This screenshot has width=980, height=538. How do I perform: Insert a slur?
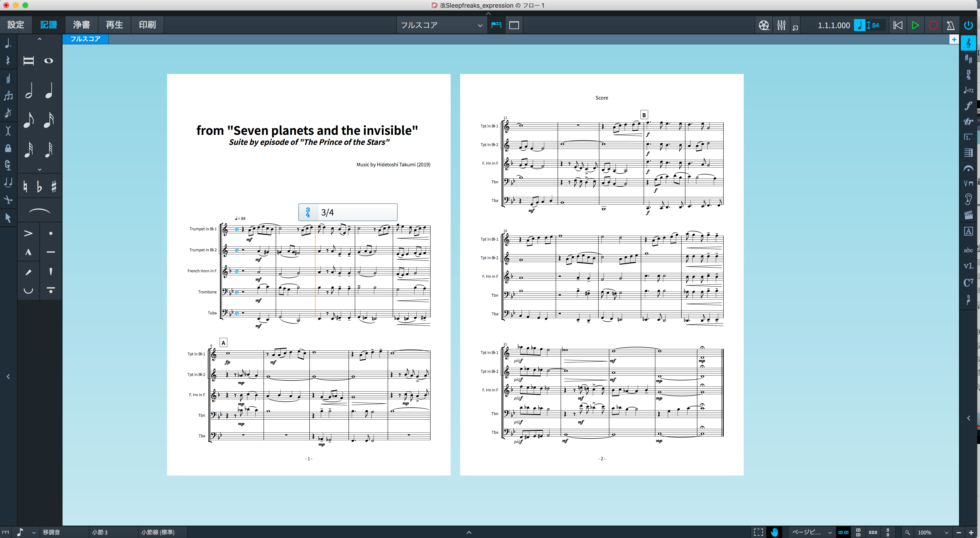pyautogui.click(x=40, y=211)
